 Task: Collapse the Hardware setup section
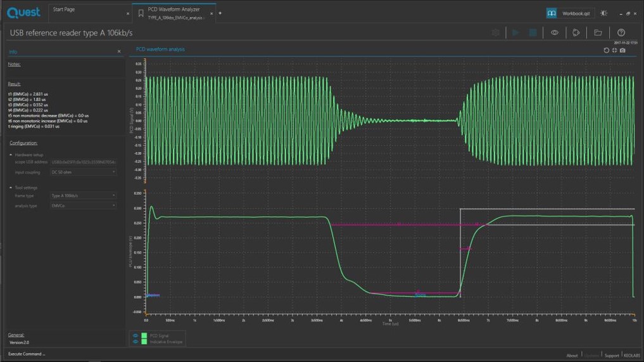click(x=11, y=155)
